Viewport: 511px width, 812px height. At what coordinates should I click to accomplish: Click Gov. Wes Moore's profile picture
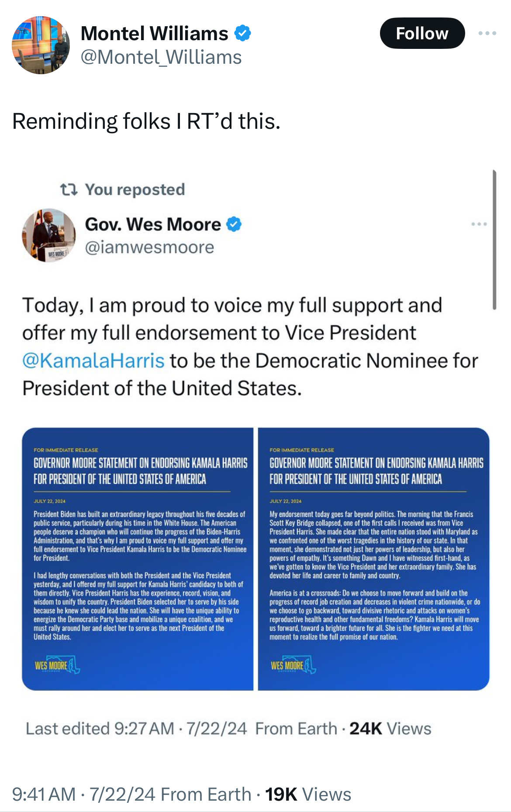click(x=49, y=235)
